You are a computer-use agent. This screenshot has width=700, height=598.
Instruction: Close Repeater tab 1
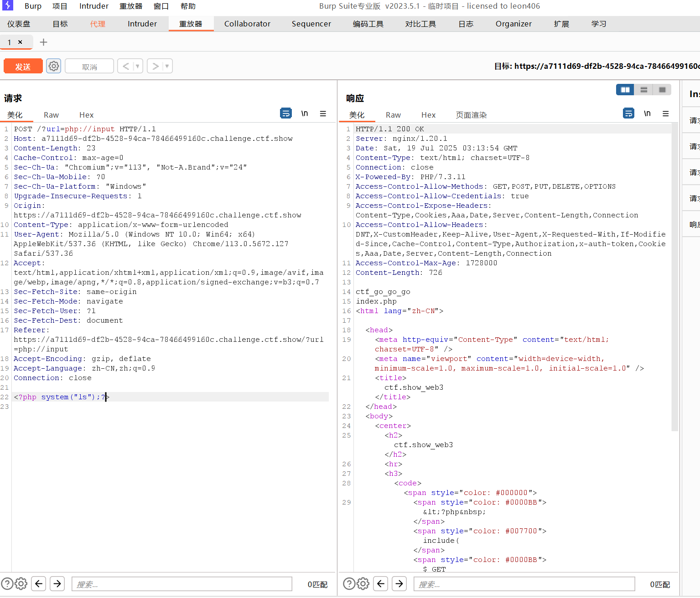20,42
